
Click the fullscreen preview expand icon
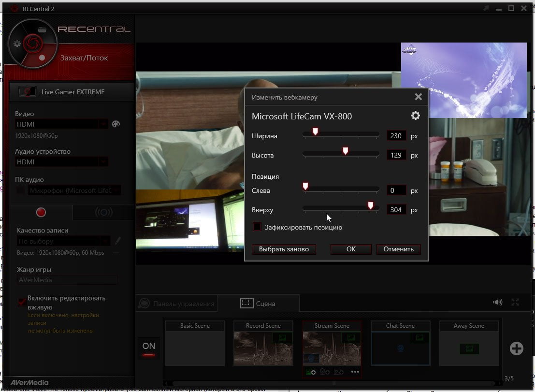515,302
